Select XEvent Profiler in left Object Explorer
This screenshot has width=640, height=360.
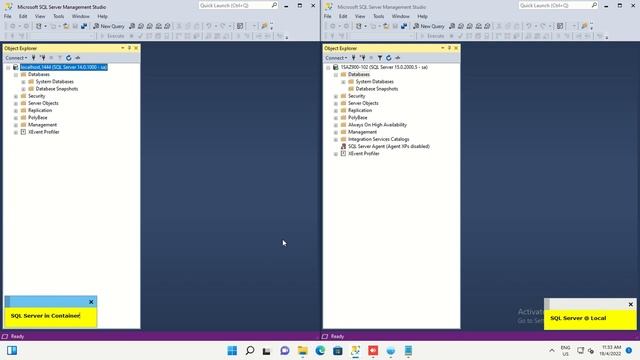coord(44,132)
